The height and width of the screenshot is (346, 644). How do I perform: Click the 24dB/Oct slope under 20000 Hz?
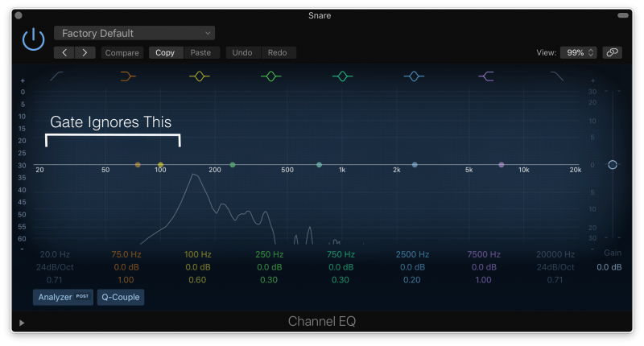coord(555,267)
